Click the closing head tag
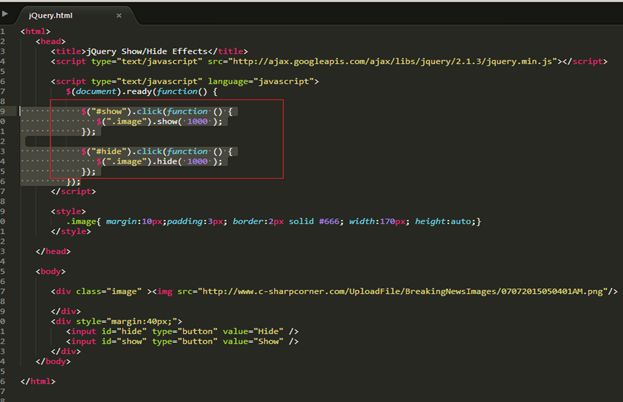The image size is (623, 402). [x=53, y=251]
